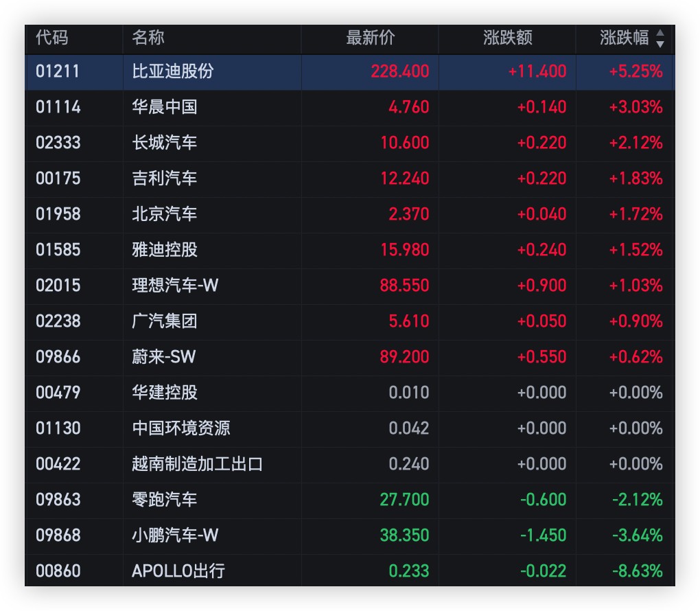This screenshot has width=700, height=611.
Task: Open 小鹏汽车-W stock quote
Action: [175, 535]
